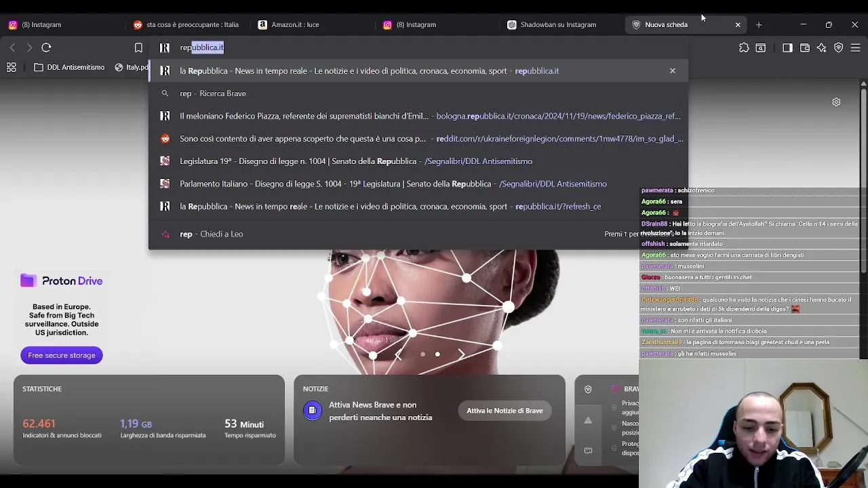Close the Nuova scheda tab
Screen dimensions: 868x488
point(738,24)
